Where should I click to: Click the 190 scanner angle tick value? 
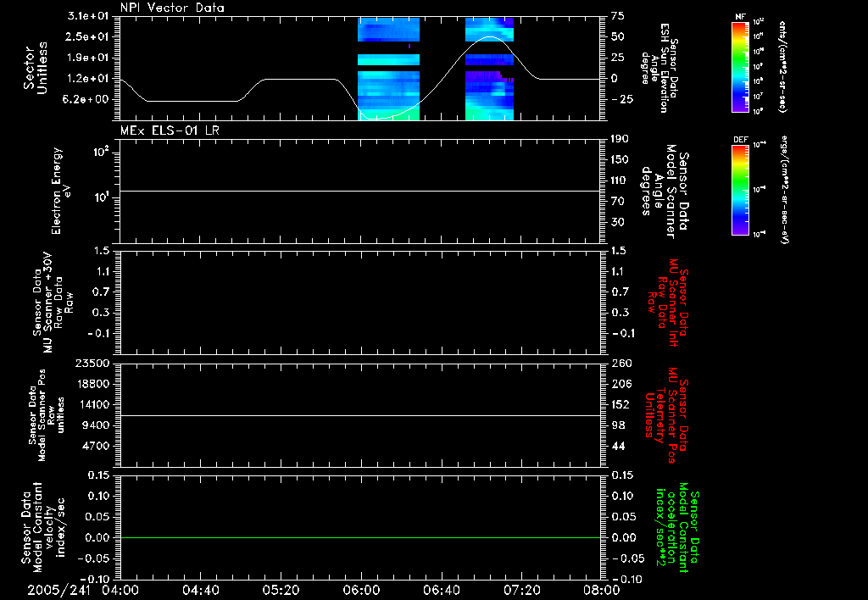tap(620, 139)
